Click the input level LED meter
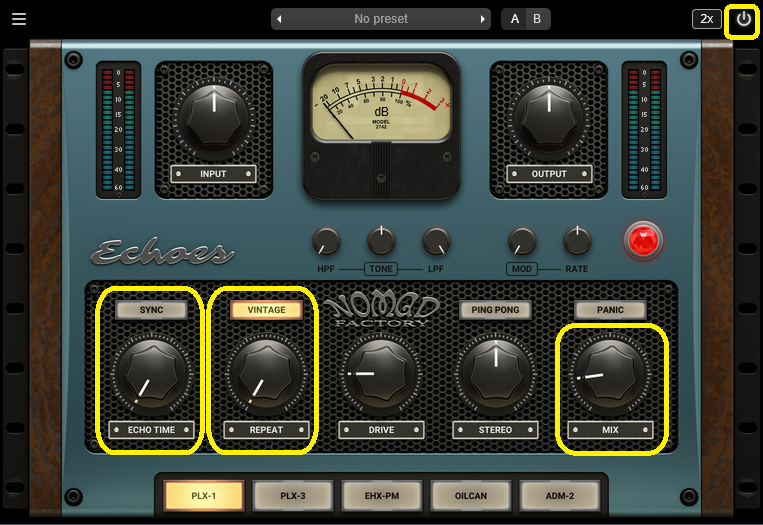 coord(118,129)
